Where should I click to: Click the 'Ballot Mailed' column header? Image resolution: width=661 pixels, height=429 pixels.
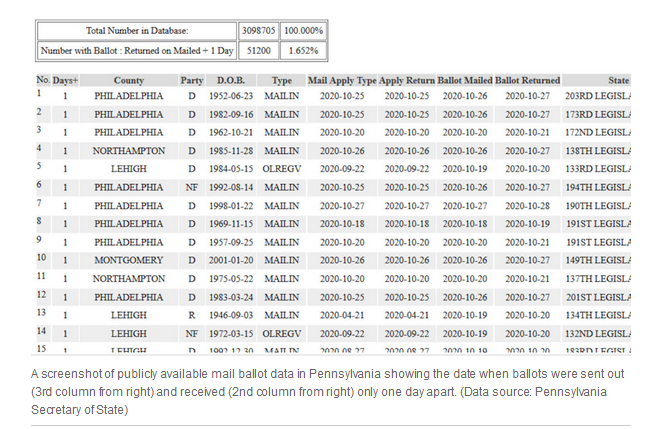click(x=465, y=80)
